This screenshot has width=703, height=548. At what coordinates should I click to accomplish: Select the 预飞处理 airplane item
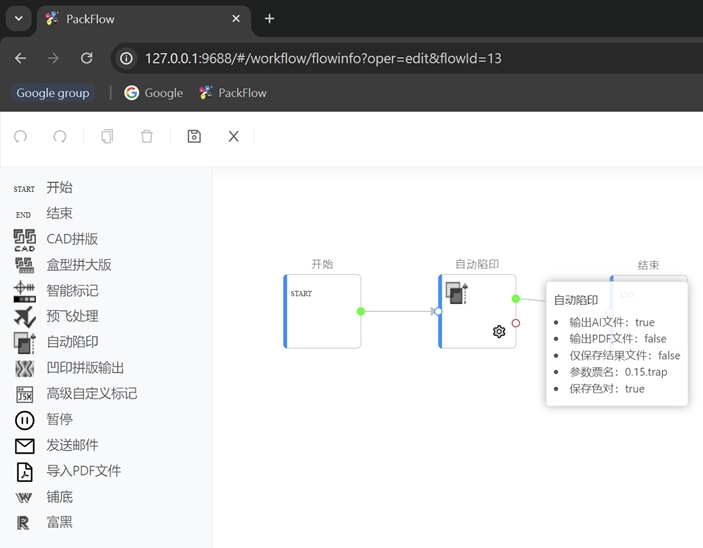71,316
